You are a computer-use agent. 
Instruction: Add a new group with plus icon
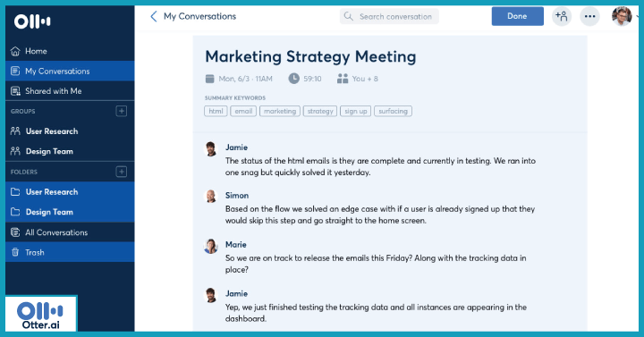pyautogui.click(x=121, y=111)
